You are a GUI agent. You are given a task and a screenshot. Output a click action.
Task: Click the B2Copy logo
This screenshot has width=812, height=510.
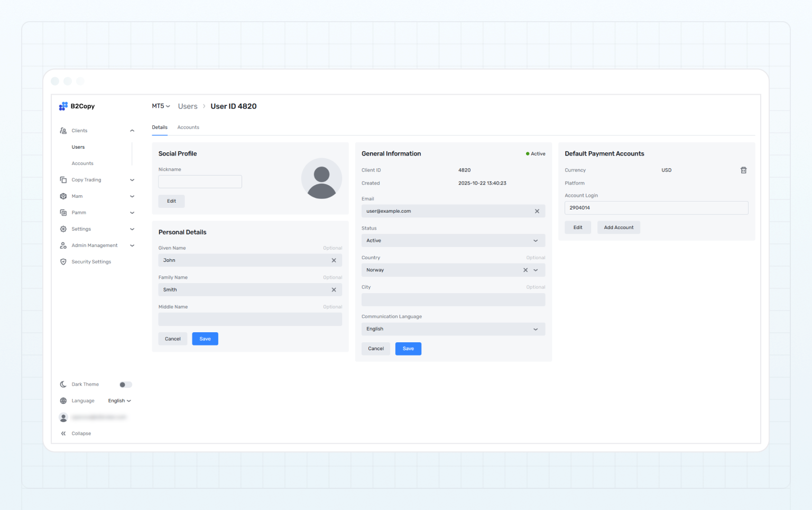pyautogui.click(x=77, y=106)
